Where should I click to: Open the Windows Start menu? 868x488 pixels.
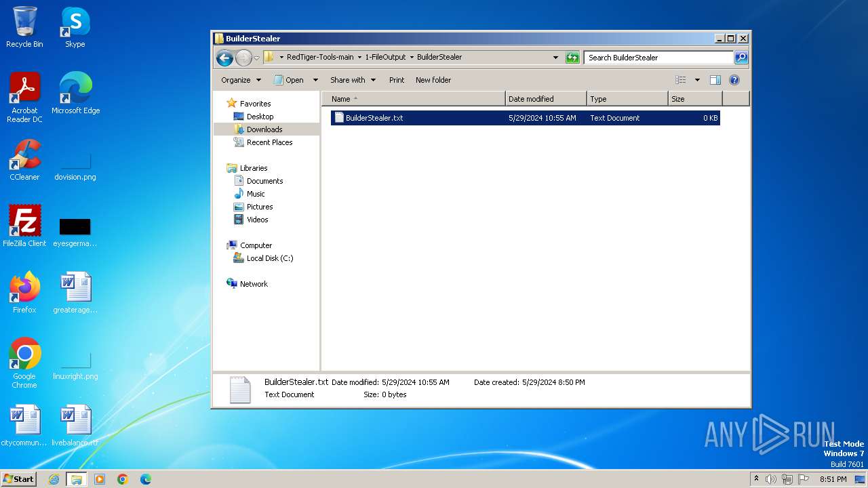[18, 479]
